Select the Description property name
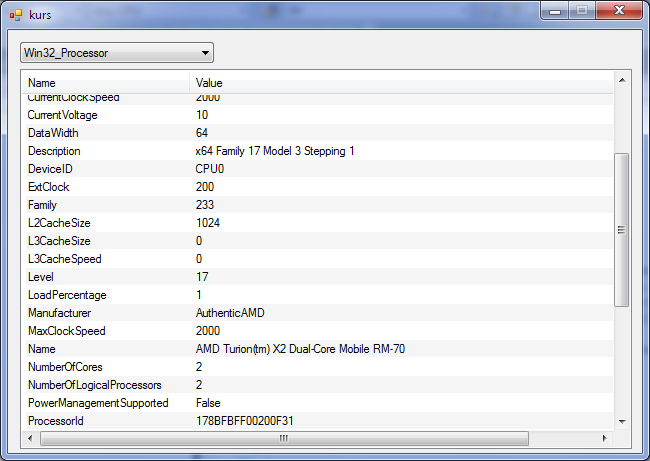 coord(54,151)
